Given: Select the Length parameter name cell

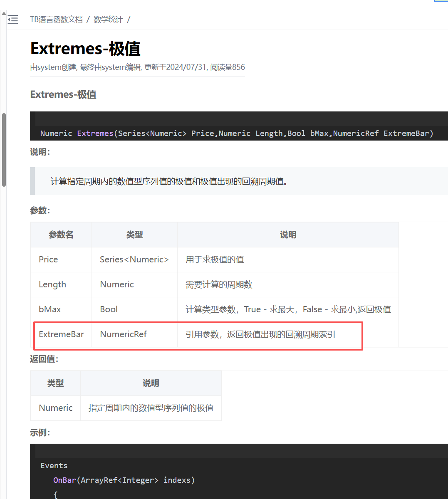Looking at the screenshot, I should click(52, 284).
